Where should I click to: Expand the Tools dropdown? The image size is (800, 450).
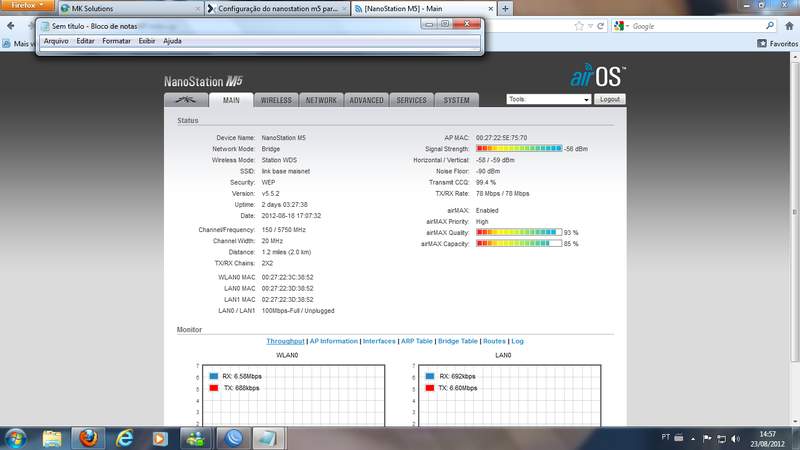548,99
